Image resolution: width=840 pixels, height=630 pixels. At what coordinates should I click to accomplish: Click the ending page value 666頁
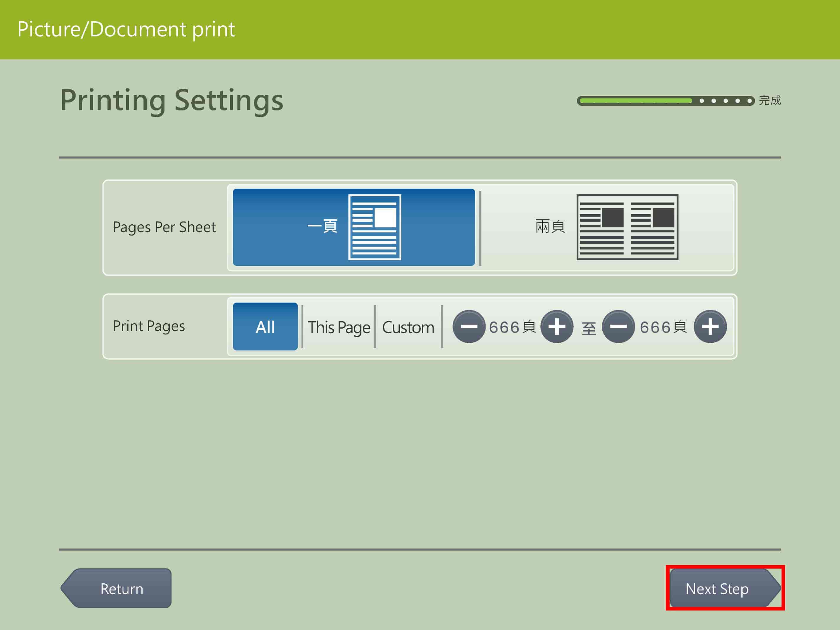663,327
